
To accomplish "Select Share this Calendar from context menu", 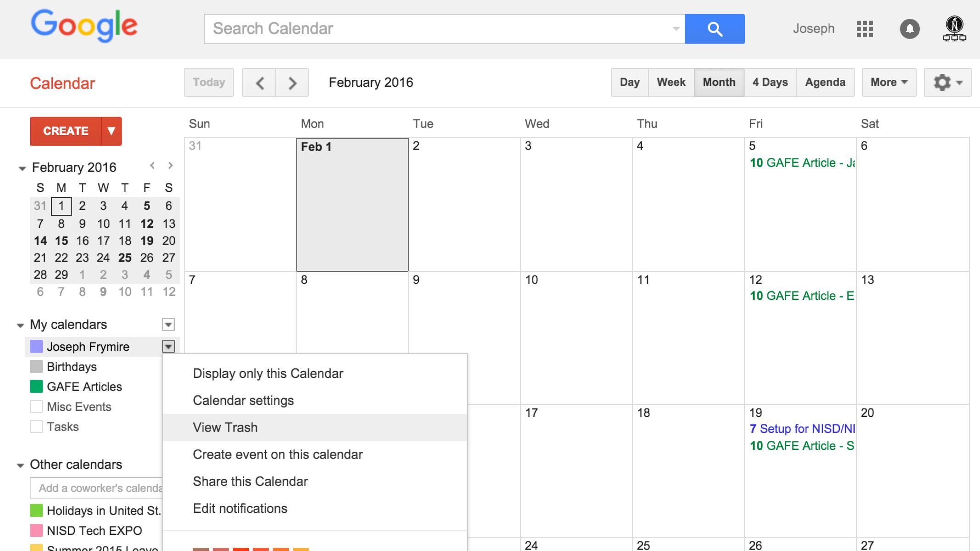I will [249, 480].
